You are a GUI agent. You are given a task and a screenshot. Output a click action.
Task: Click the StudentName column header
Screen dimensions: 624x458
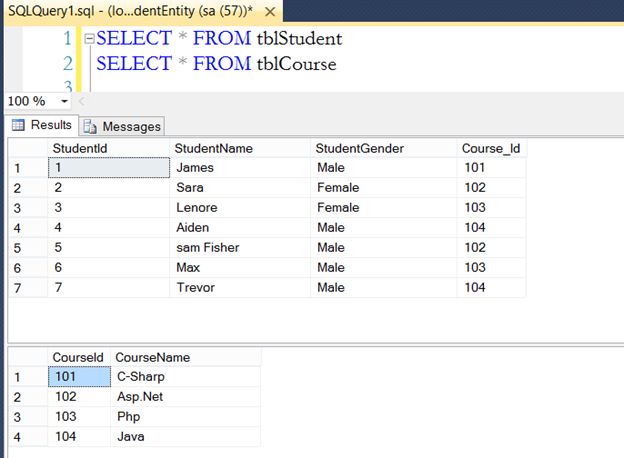point(213,148)
